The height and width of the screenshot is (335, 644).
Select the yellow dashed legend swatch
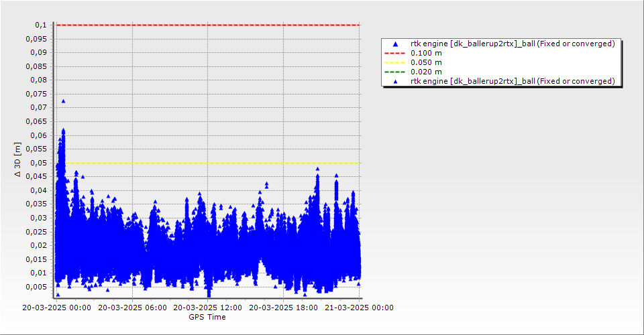coord(394,63)
